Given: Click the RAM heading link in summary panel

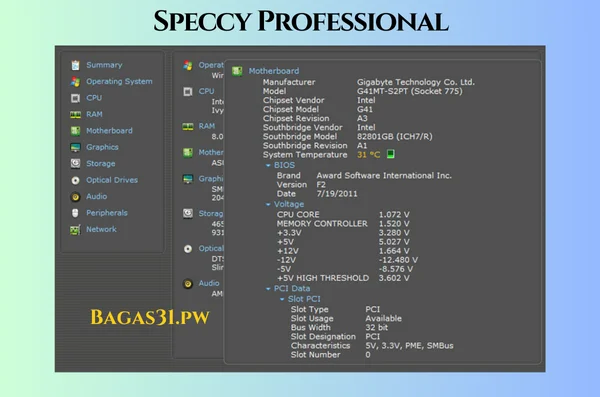Looking at the screenshot, I should [207, 126].
